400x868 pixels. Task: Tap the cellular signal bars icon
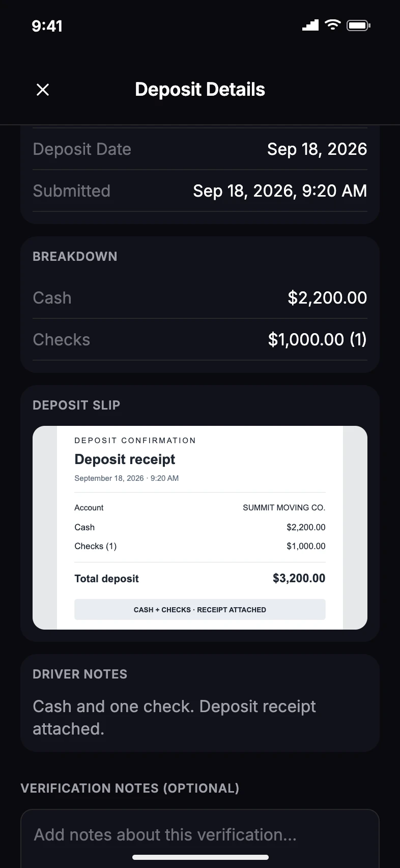coord(310,25)
